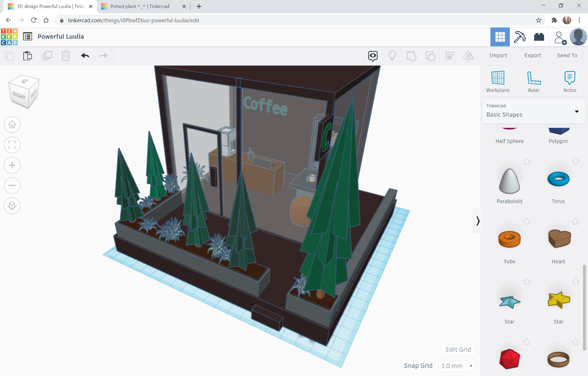
Task: Click the Copy icon
Action: coord(9,56)
